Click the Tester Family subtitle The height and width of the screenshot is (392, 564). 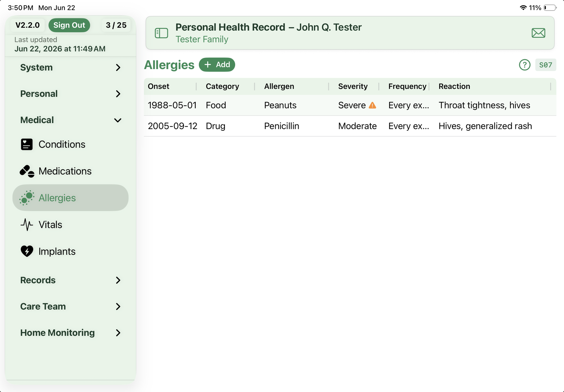click(202, 39)
